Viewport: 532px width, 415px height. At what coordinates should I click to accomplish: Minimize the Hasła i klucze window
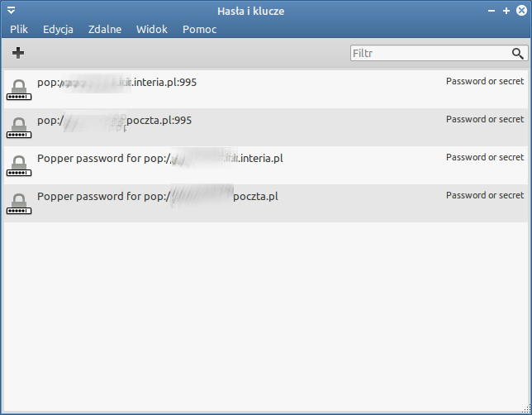click(x=492, y=11)
